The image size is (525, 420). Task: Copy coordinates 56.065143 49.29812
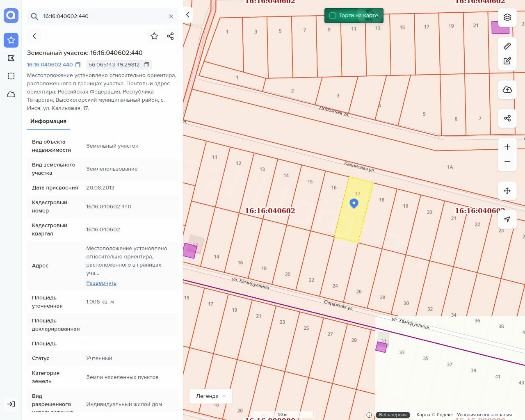pos(146,65)
